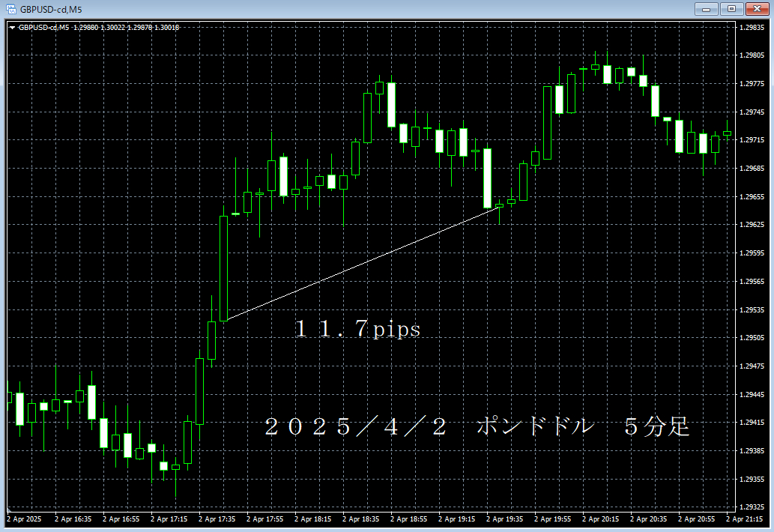Click price label 1.29445 on price scale
The image size is (774, 532).
click(x=752, y=394)
